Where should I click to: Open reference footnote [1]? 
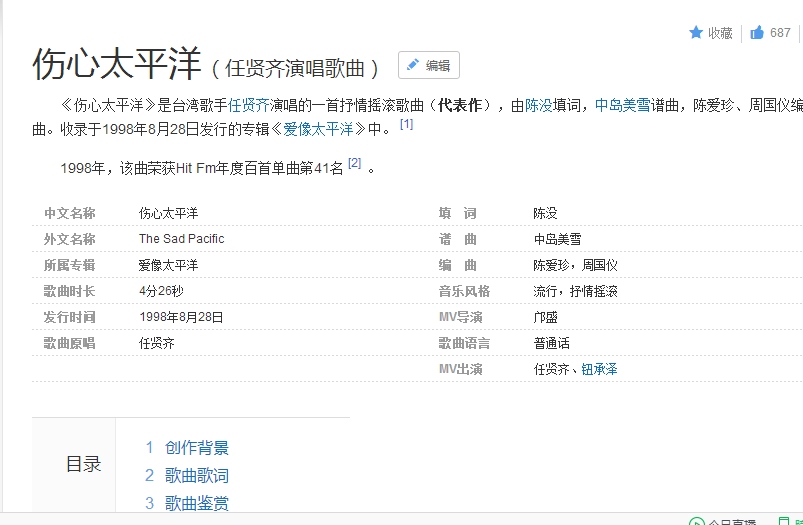pyautogui.click(x=406, y=124)
